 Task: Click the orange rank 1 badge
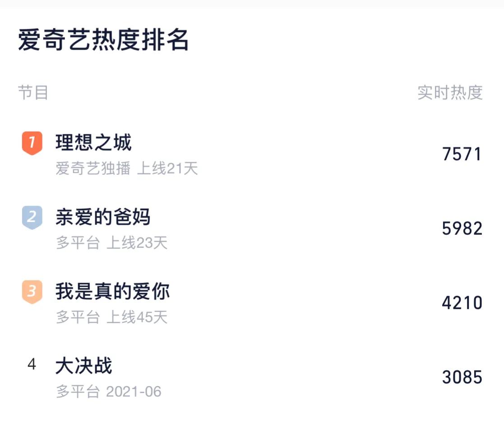click(32, 142)
